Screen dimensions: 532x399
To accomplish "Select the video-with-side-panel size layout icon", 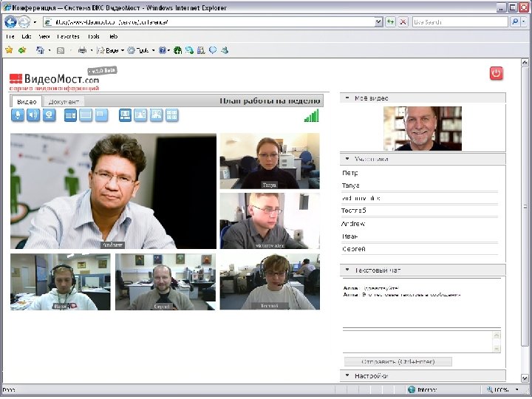I will coord(71,115).
